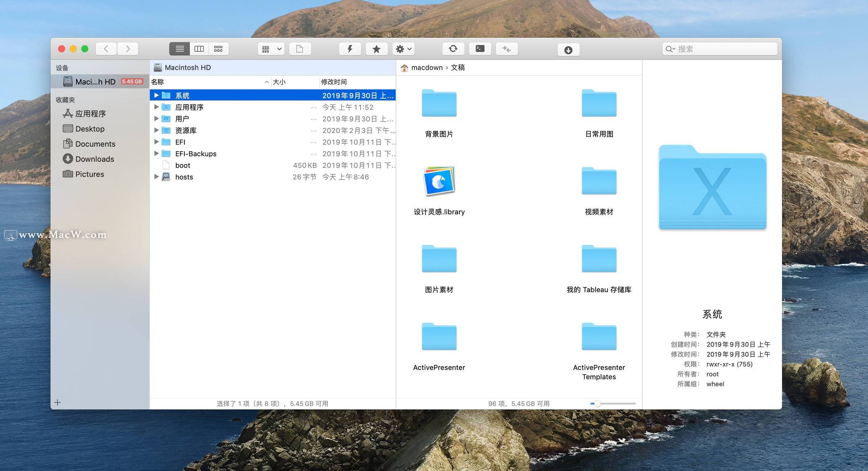868x471 pixels.
Task: Expand the 应用程序 folder disclosure triangle
Action: pos(156,107)
